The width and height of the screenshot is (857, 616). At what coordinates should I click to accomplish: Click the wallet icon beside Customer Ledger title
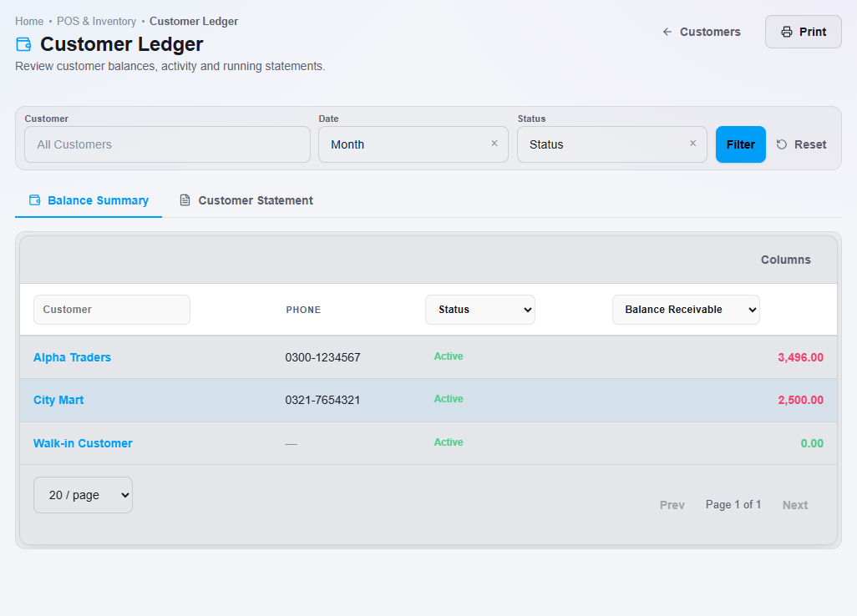pos(23,44)
